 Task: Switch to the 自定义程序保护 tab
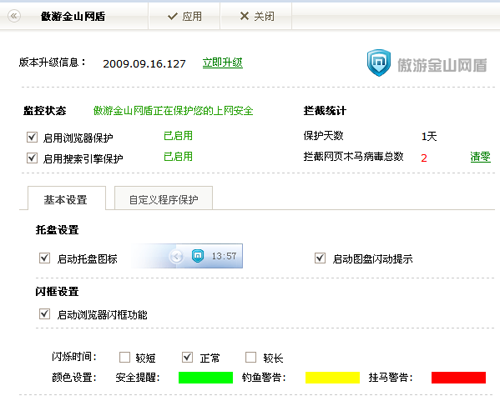163,199
